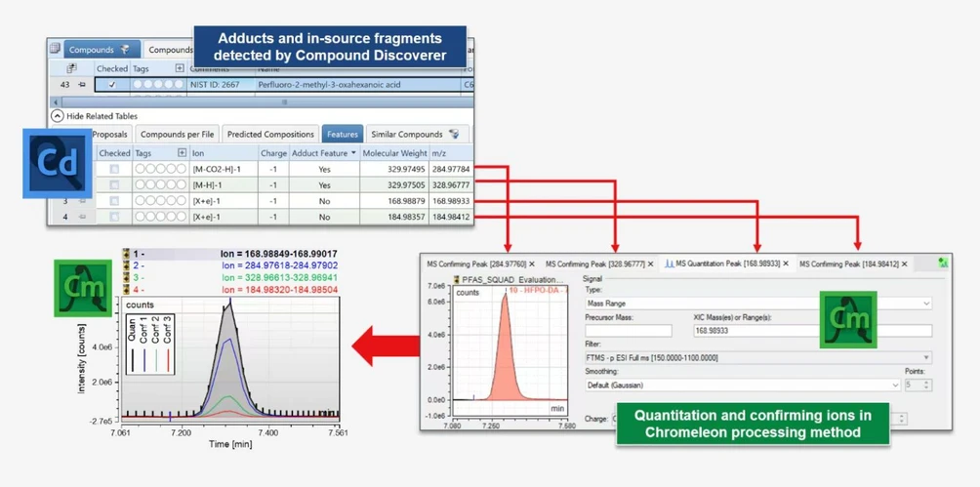980x487 pixels.
Task: Open the Type Mass Range dropdown
Action: pos(926,304)
